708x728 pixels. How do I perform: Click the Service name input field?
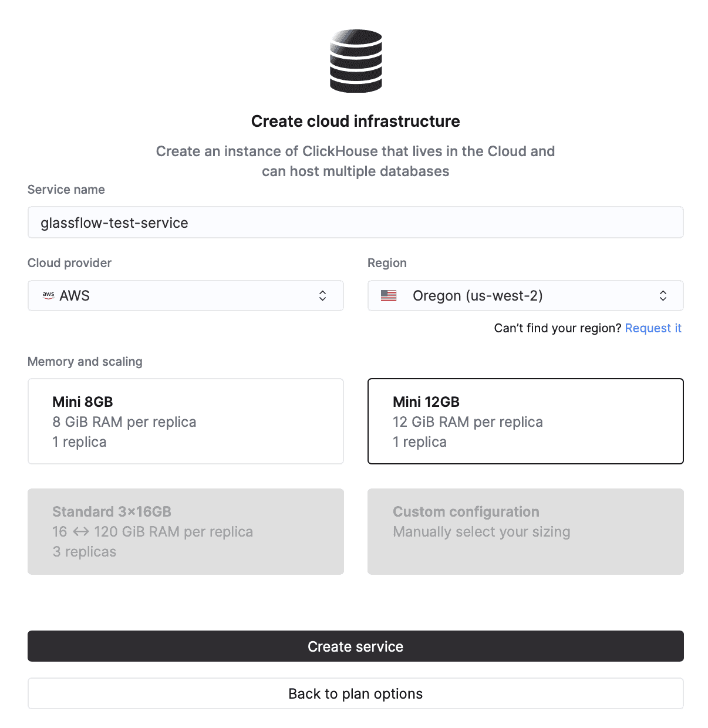pyautogui.click(x=355, y=223)
